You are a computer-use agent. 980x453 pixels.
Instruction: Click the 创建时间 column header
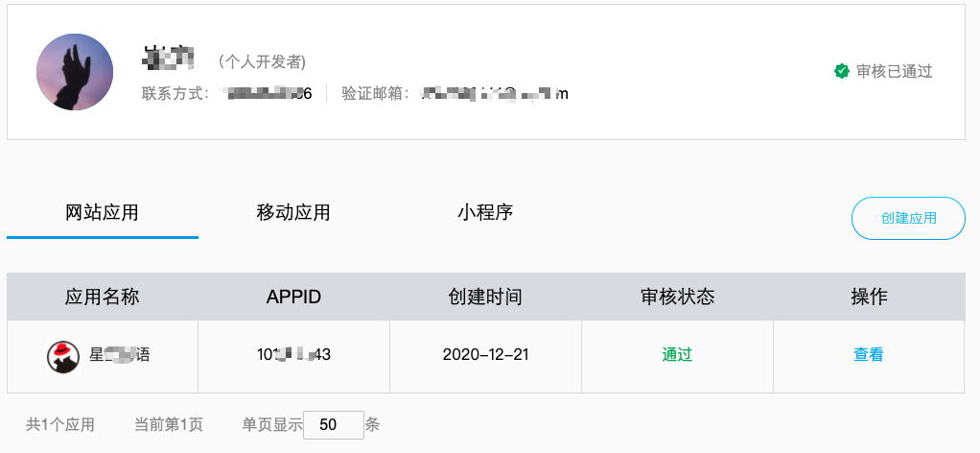(x=485, y=297)
